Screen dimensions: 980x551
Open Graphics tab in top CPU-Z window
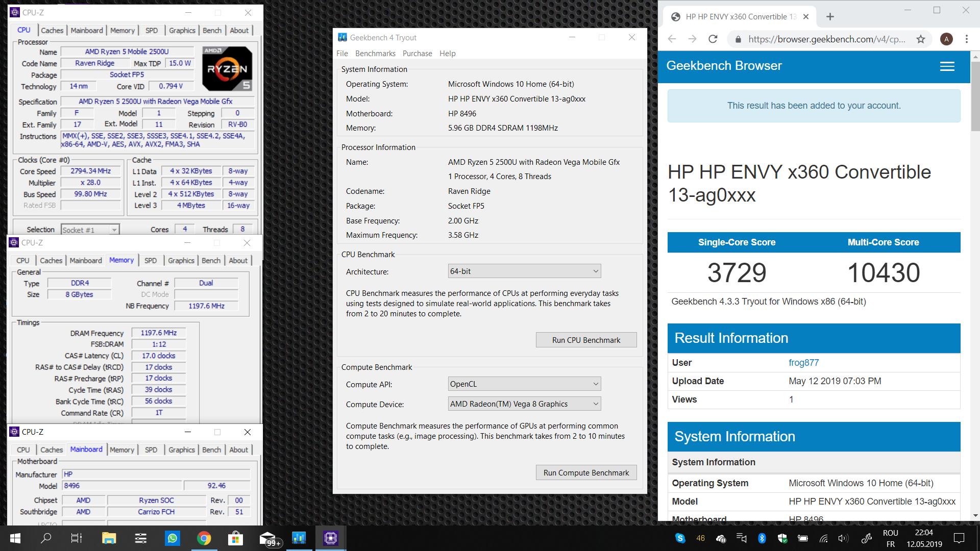click(x=182, y=31)
